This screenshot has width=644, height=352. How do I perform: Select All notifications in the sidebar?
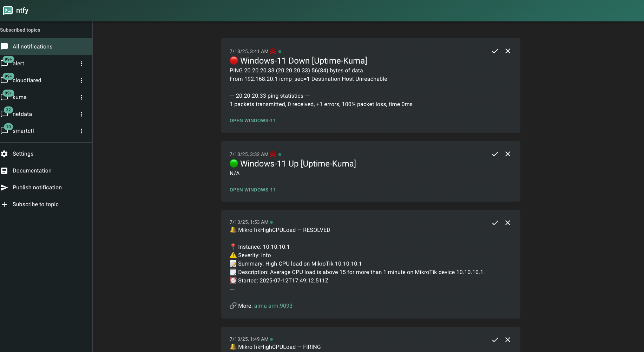coord(46,47)
